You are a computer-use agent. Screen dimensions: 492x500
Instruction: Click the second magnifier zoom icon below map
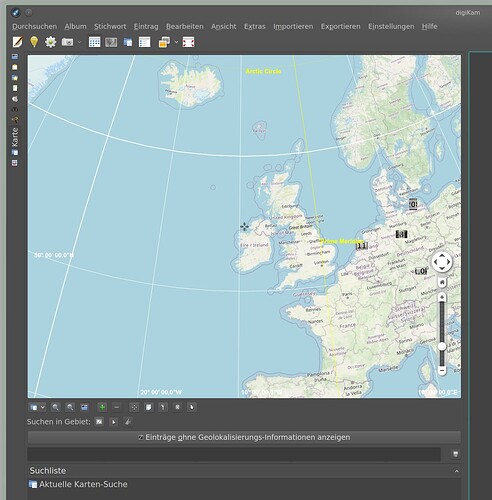point(70,407)
